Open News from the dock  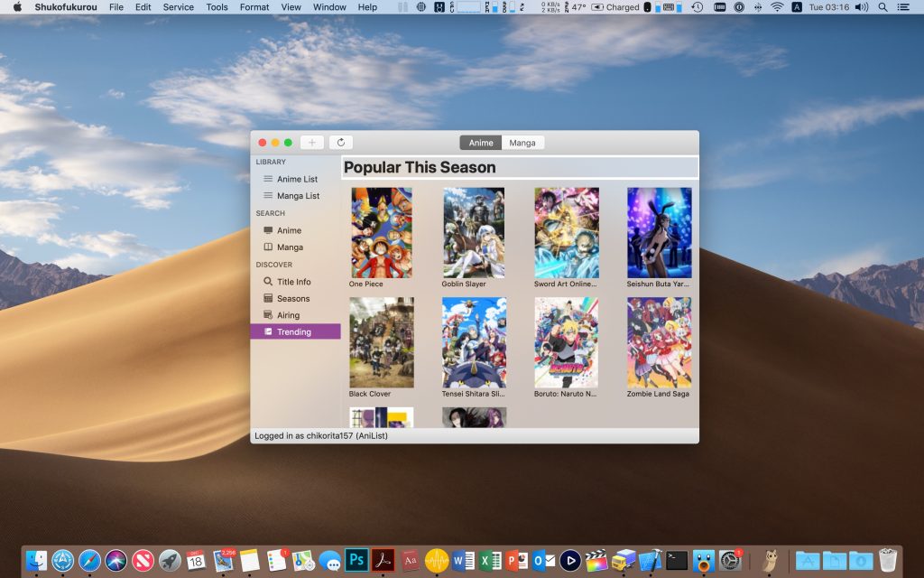143,560
